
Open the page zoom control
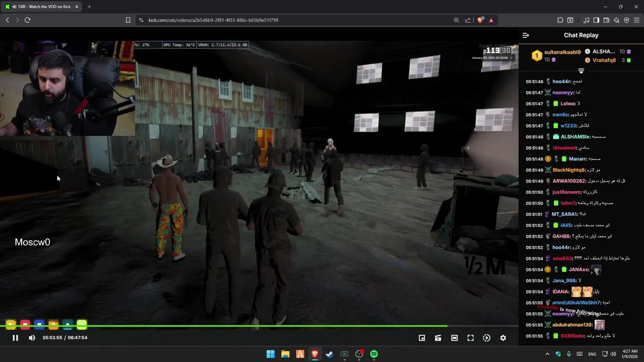coord(456,20)
